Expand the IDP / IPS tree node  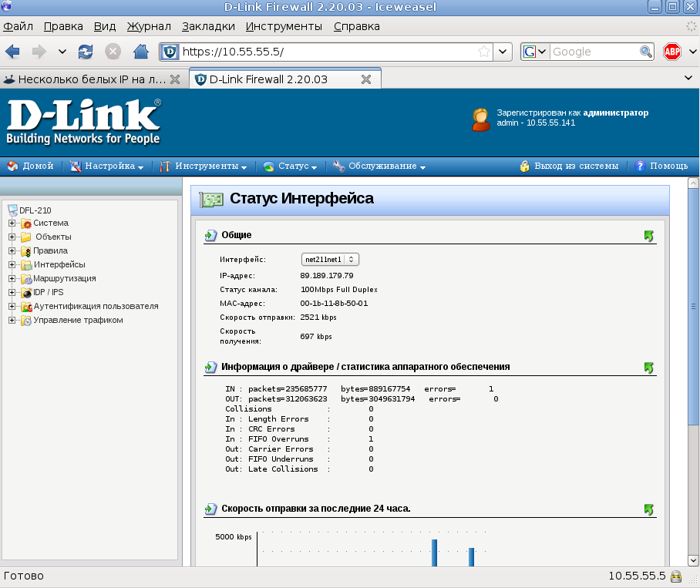pyautogui.click(x=12, y=292)
